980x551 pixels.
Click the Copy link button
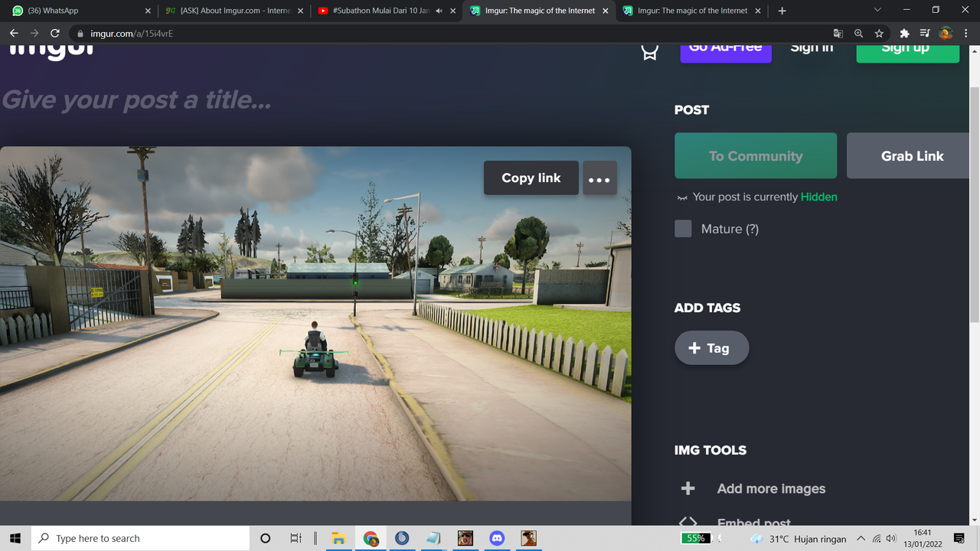coord(531,178)
